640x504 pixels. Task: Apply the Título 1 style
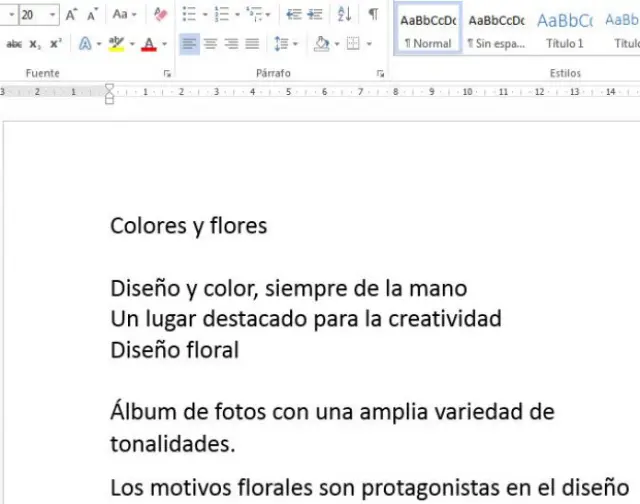[x=564, y=29]
